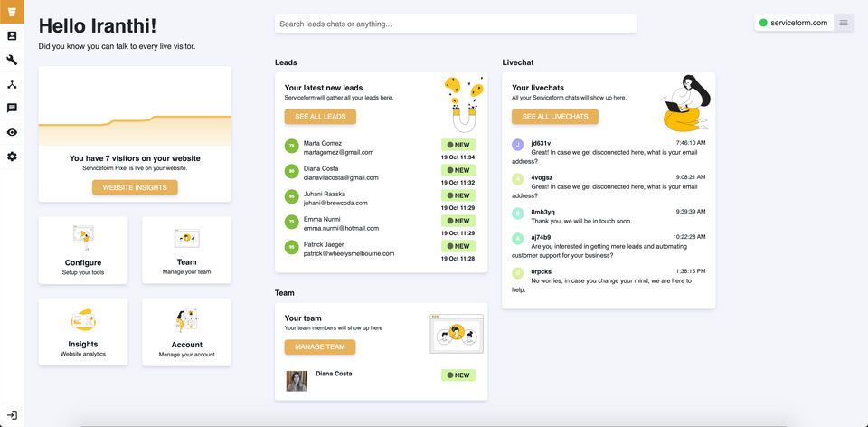Screen dimensions: 868x427
Task: Focus the search leads chats input field
Action: click(455, 24)
